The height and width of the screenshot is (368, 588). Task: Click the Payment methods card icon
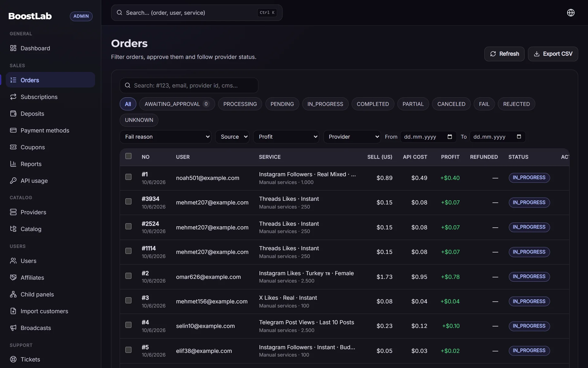click(x=13, y=130)
